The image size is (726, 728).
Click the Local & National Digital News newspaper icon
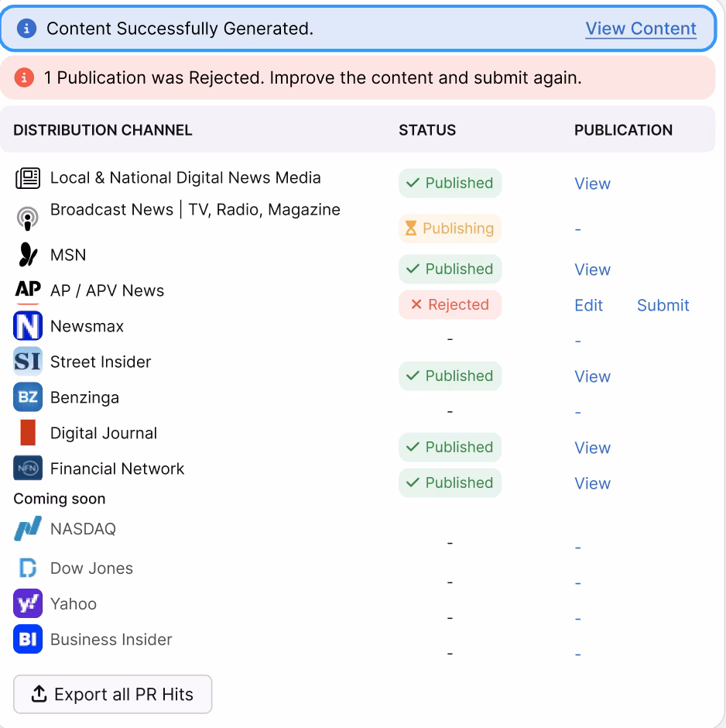click(28, 179)
